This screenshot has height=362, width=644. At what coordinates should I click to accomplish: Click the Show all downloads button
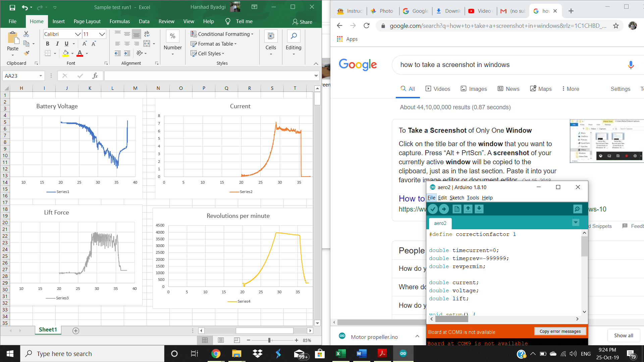623,336
